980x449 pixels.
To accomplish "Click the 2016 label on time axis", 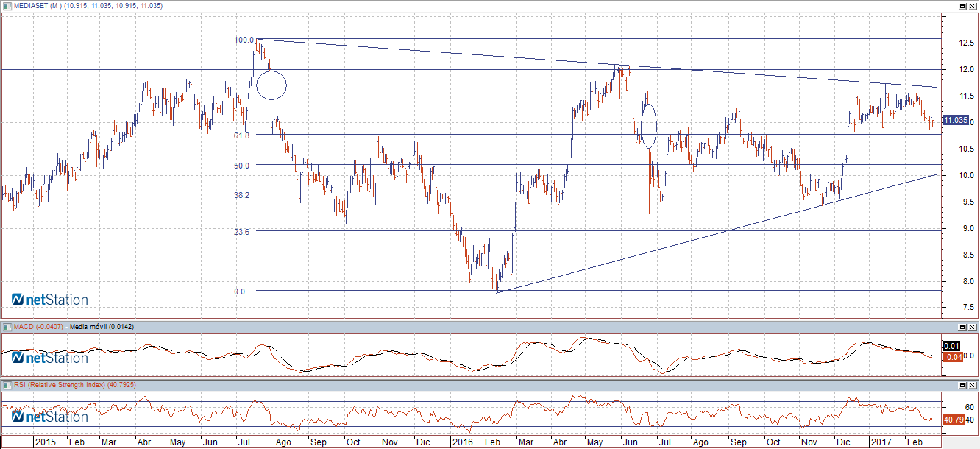I will click(x=463, y=442).
